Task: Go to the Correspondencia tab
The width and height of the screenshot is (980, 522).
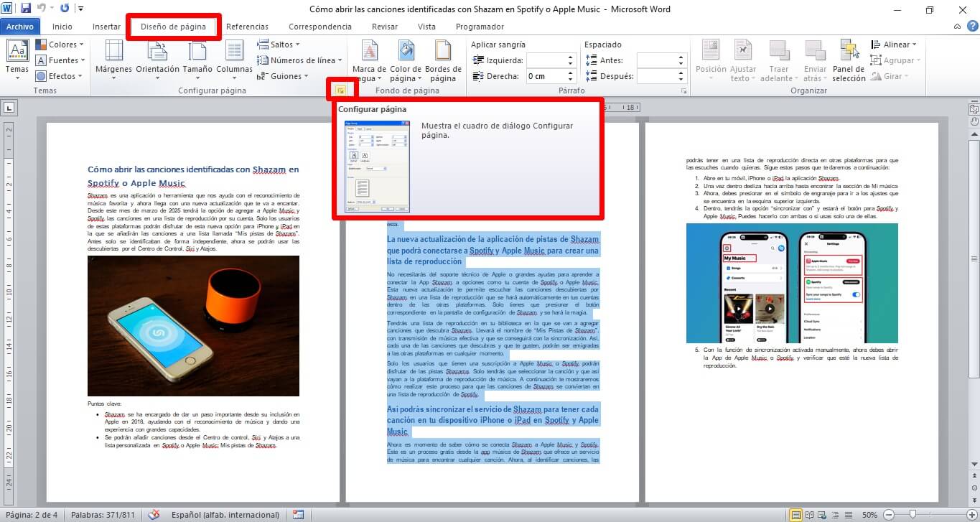Action: pyautogui.click(x=320, y=27)
